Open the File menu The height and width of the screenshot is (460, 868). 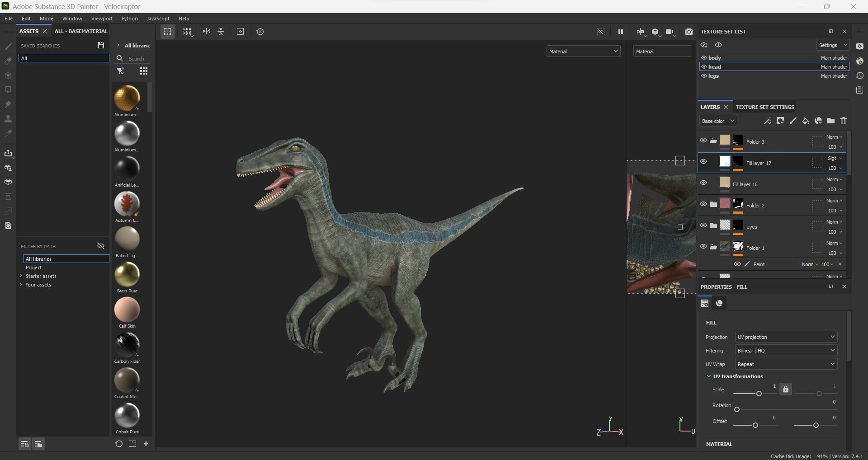9,19
